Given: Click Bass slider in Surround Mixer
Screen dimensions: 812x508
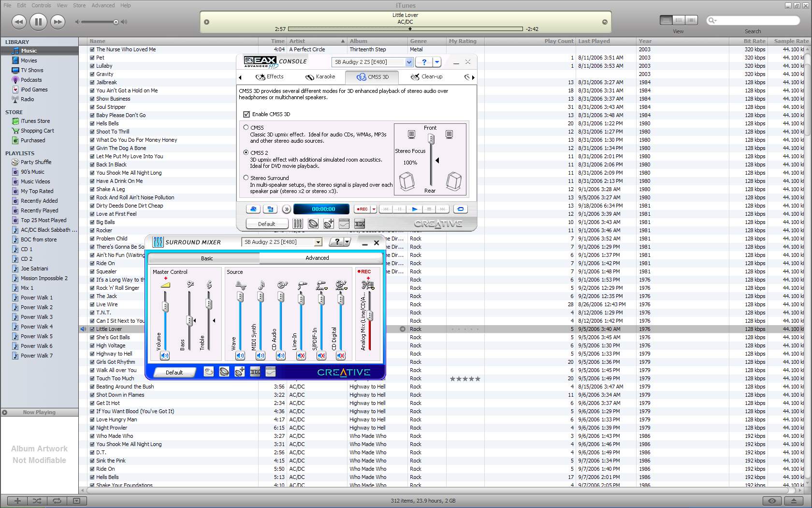Looking at the screenshot, I should (x=189, y=320).
